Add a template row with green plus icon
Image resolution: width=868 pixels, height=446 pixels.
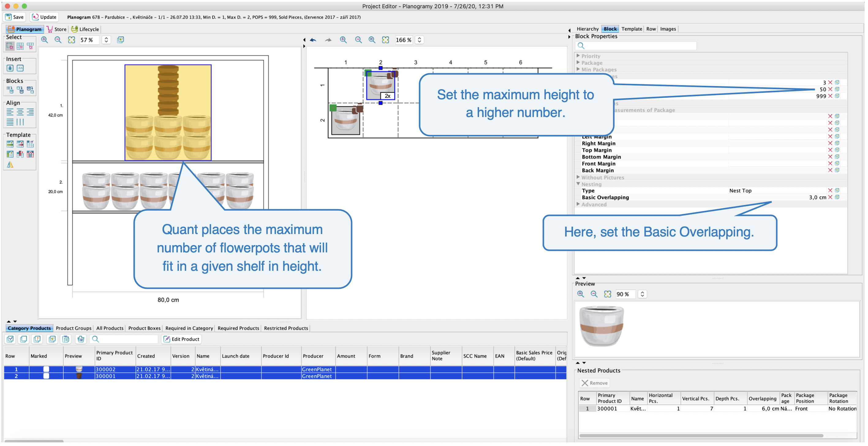10,144
